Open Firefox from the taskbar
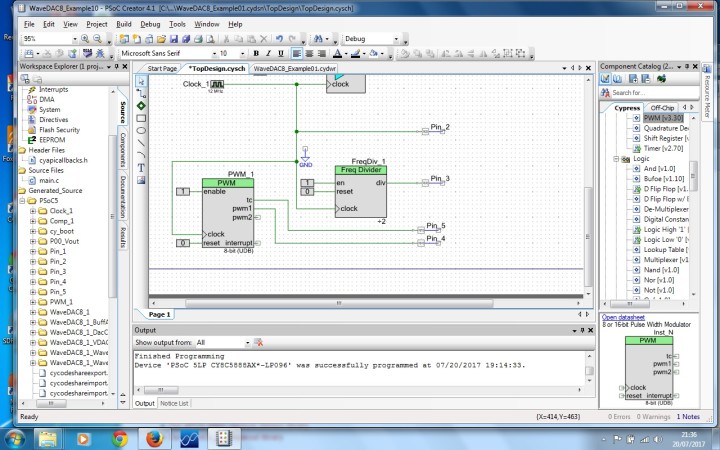The width and height of the screenshot is (720, 450). (155, 439)
